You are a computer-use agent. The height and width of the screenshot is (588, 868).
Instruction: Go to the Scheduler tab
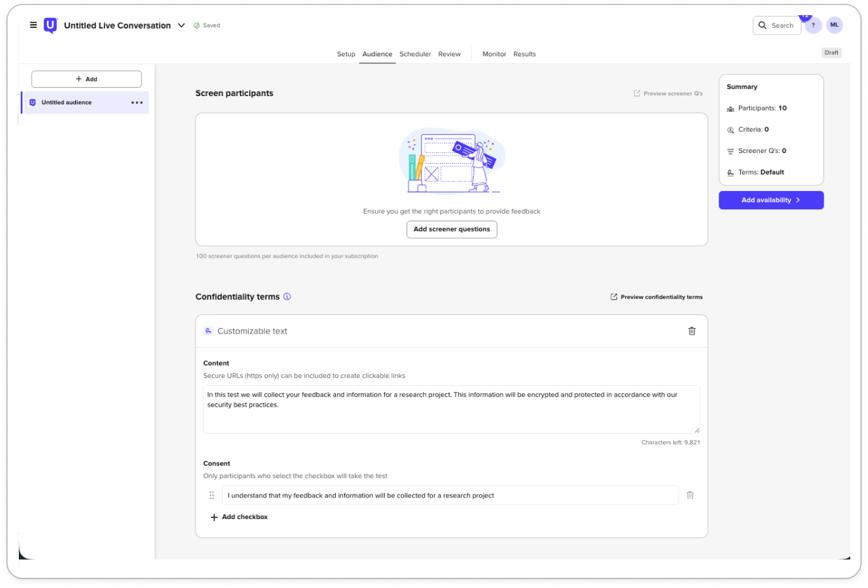click(x=415, y=54)
